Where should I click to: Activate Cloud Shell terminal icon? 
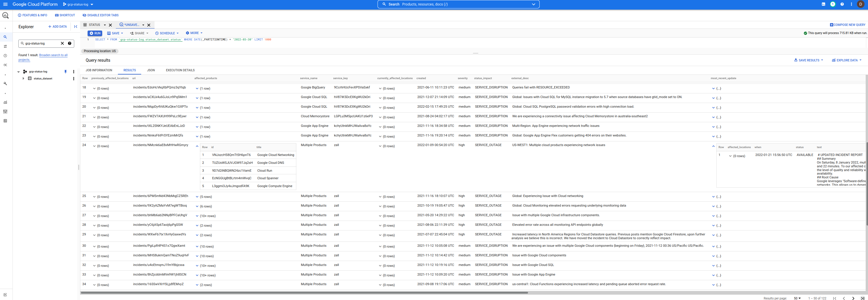(x=823, y=4)
